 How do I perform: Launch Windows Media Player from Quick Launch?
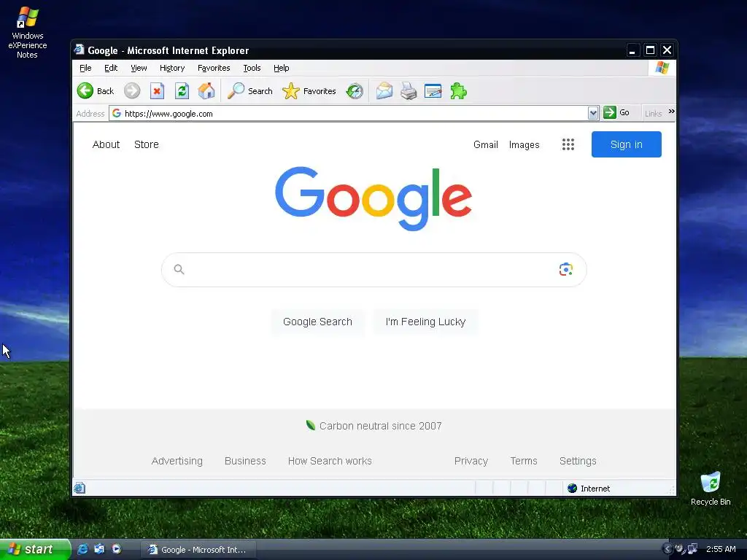click(117, 549)
